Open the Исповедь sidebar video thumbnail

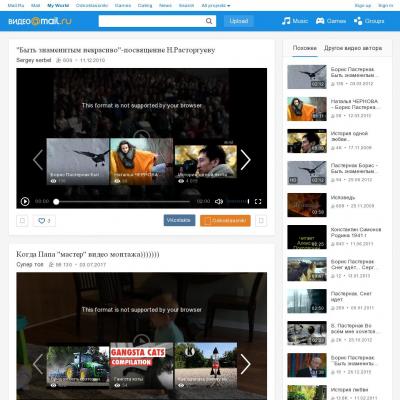pyautogui.click(x=307, y=205)
